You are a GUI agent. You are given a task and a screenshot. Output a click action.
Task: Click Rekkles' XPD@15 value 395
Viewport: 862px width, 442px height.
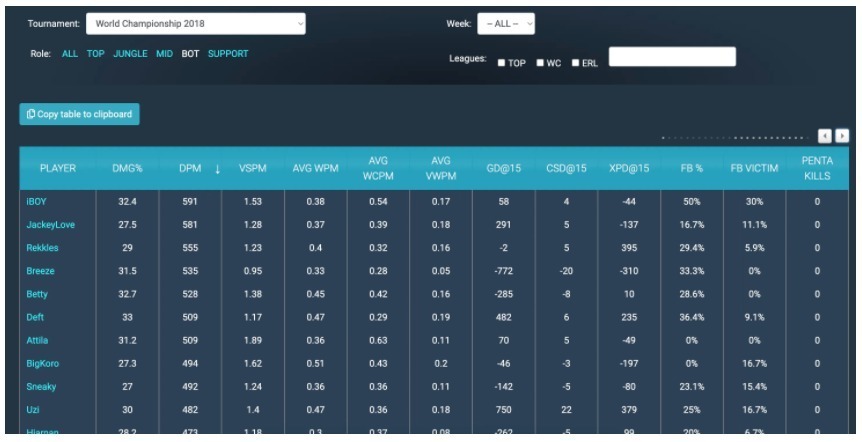629,248
